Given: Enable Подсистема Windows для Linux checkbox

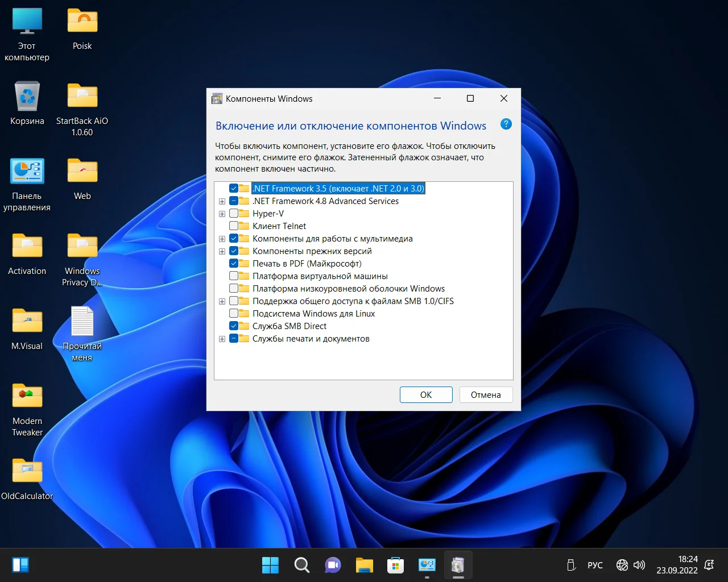Looking at the screenshot, I should [234, 314].
